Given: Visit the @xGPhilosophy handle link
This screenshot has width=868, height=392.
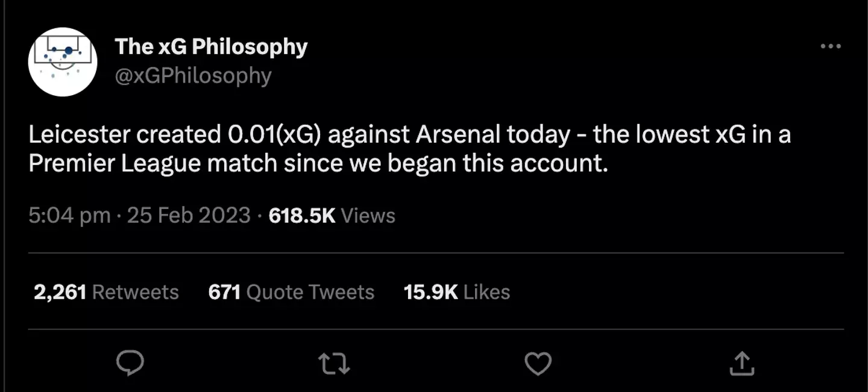Looking at the screenshot, I should click(193, 76).
